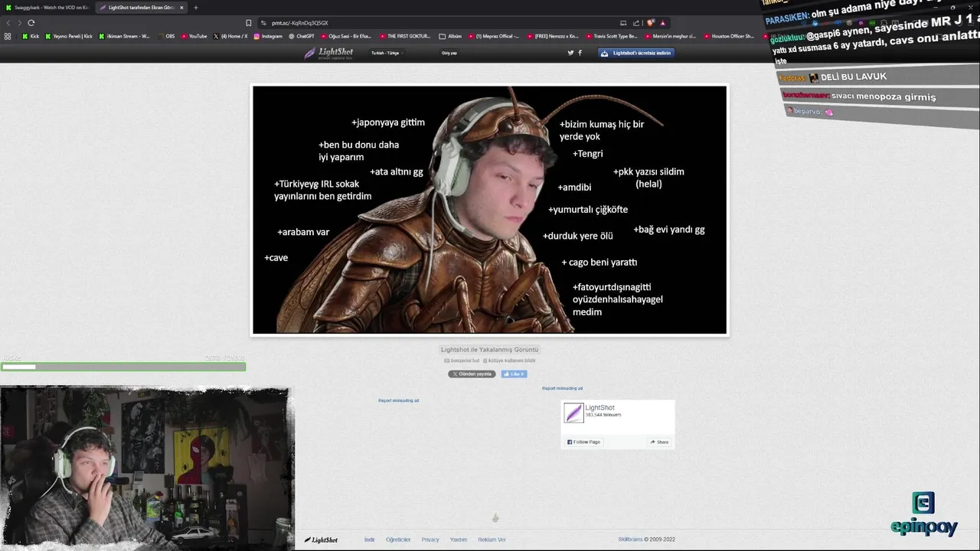Open the Instagram bookmark
The width and height of the screenshot is (980, 551).
click(268, 36)
